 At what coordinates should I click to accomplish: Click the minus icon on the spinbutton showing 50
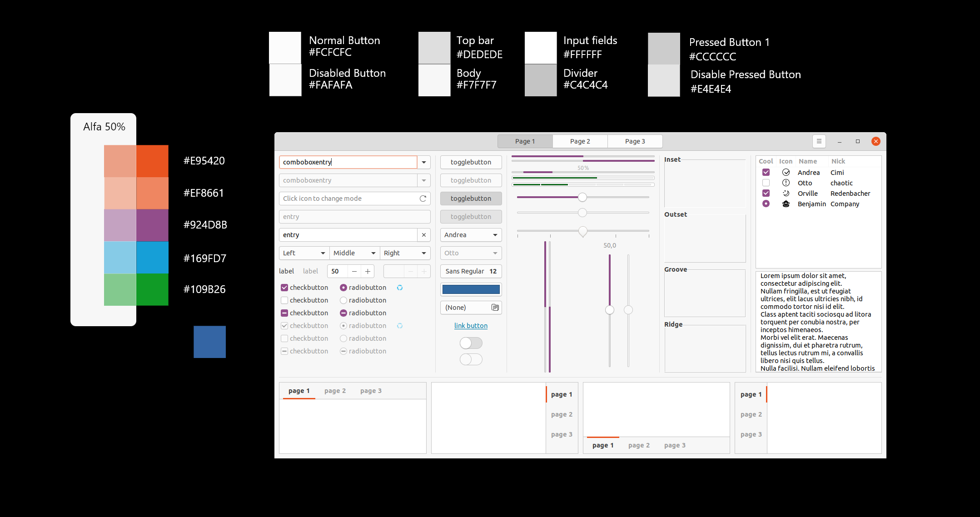[354, 271]
